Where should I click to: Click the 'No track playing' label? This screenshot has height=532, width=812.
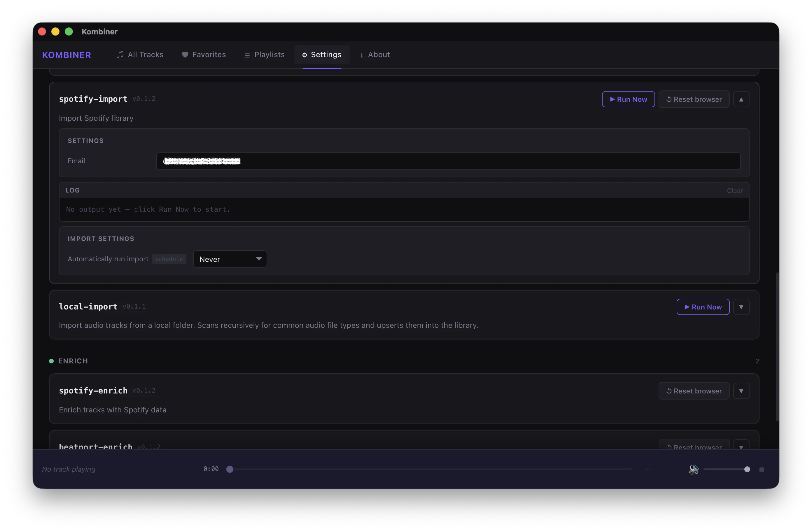coord(69,469)
